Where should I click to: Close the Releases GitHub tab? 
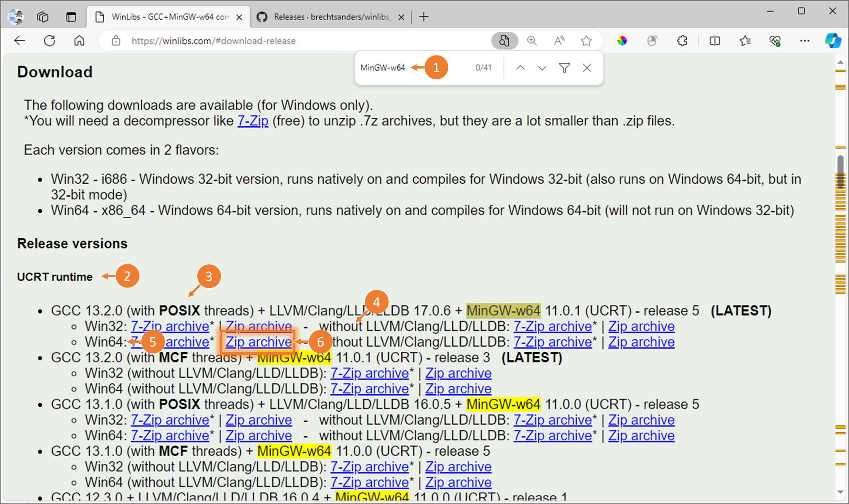tap(401, 17)
